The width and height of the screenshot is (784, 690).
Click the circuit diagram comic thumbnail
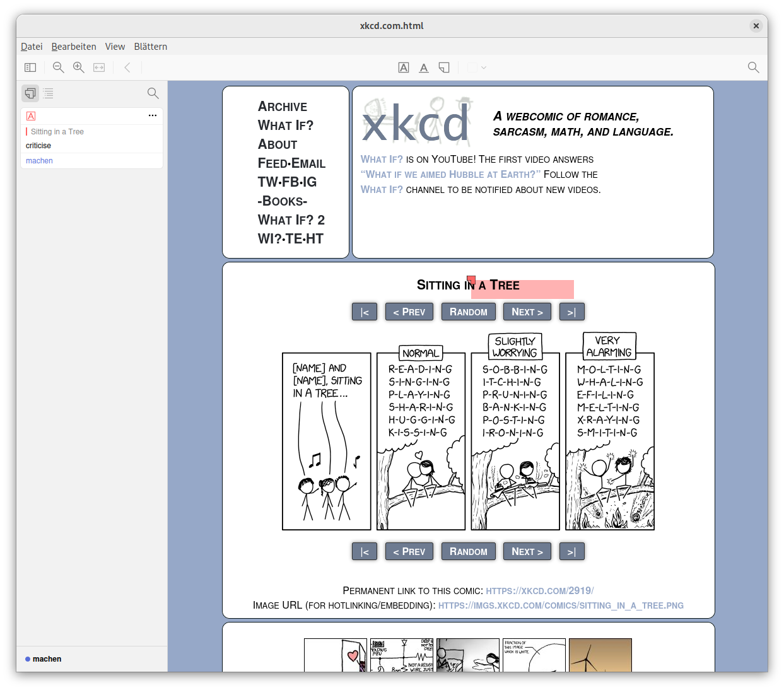[402, 655]
